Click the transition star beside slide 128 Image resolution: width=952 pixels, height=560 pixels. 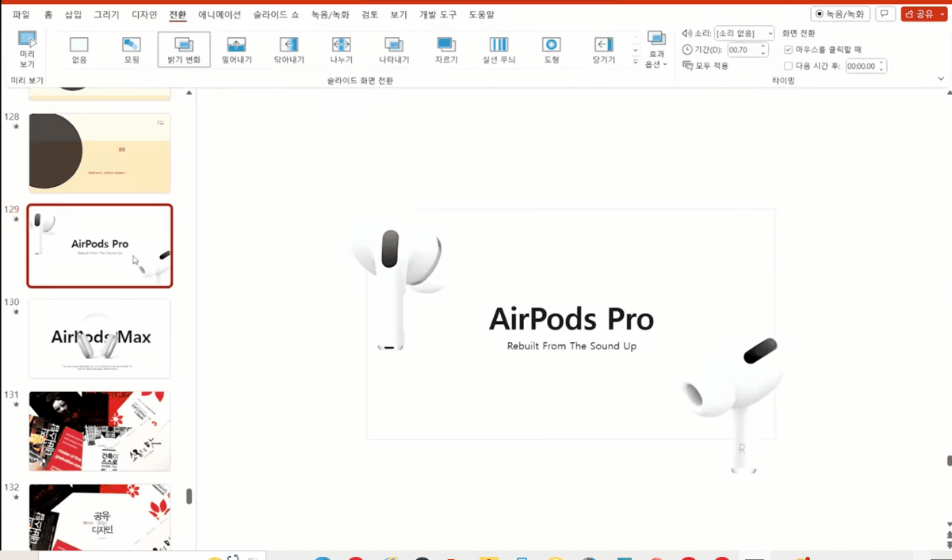coord(16,127)
